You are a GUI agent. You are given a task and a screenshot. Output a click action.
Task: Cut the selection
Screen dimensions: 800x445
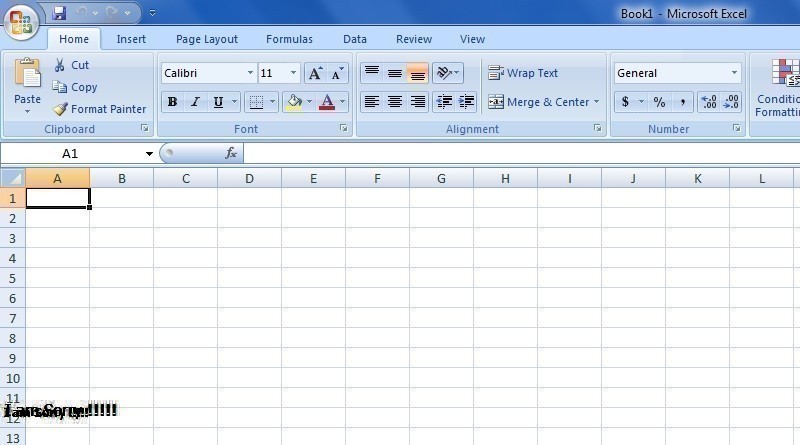pyautogui.click(x=72, y=65)
